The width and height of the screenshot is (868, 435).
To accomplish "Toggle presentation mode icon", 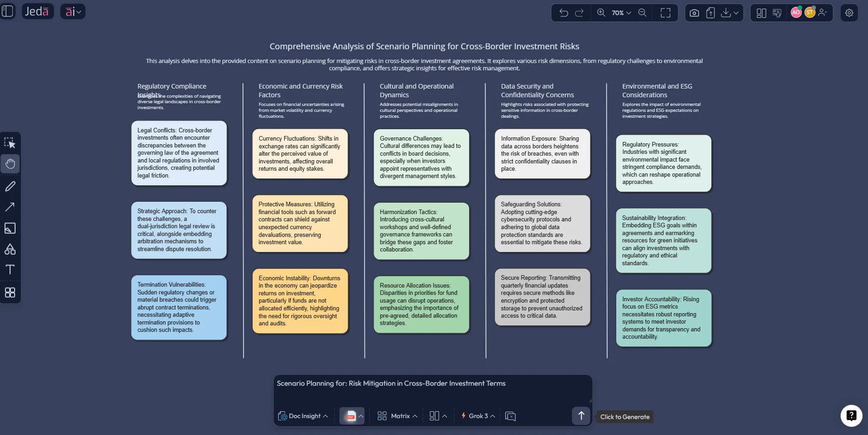I will tap(777, 13).
